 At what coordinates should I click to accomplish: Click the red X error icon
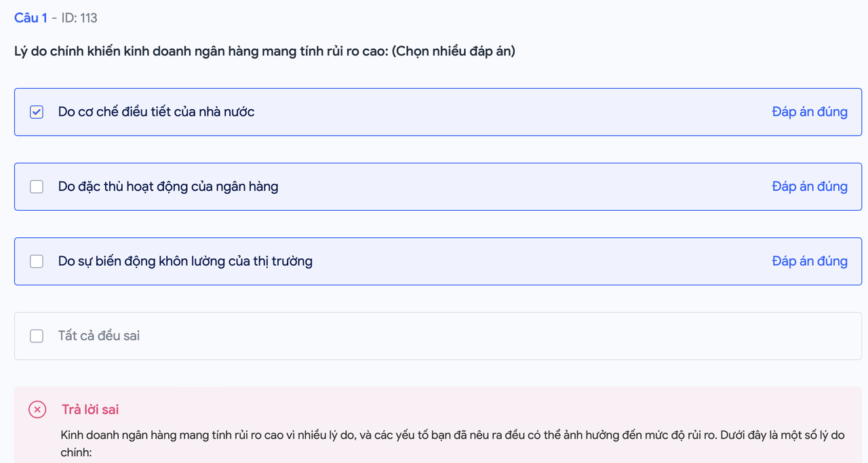37,409
